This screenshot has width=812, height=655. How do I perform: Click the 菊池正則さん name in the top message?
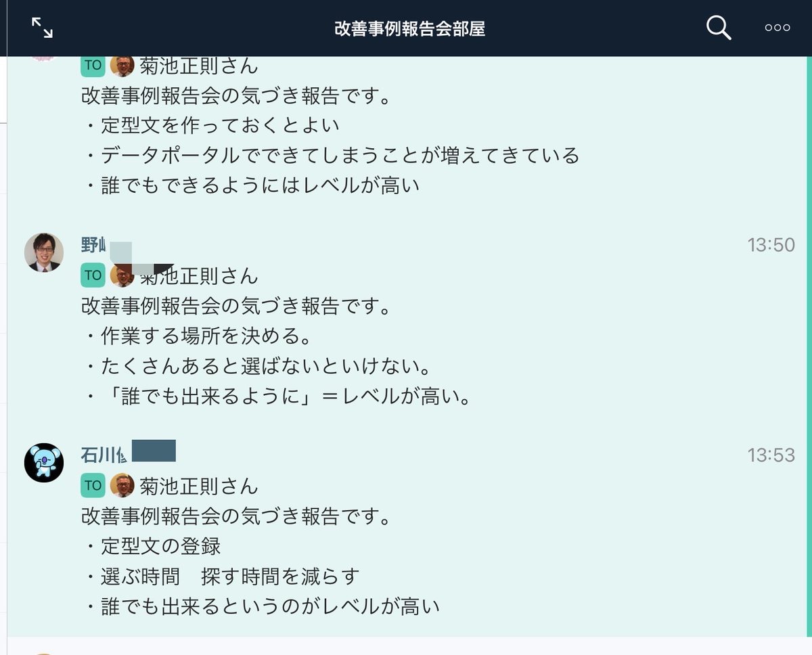point(199,66)
